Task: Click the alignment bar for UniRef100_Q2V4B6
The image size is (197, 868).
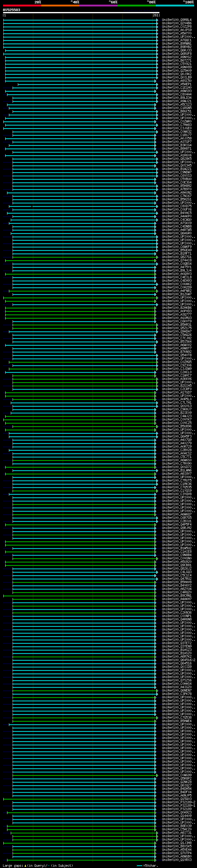Action: click(x=81, y=23)
